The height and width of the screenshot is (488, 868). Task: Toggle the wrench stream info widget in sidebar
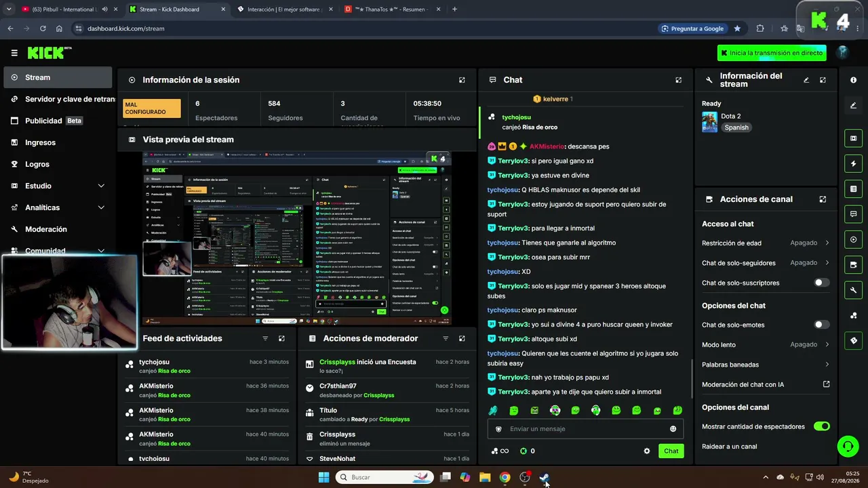click(853, 290)
